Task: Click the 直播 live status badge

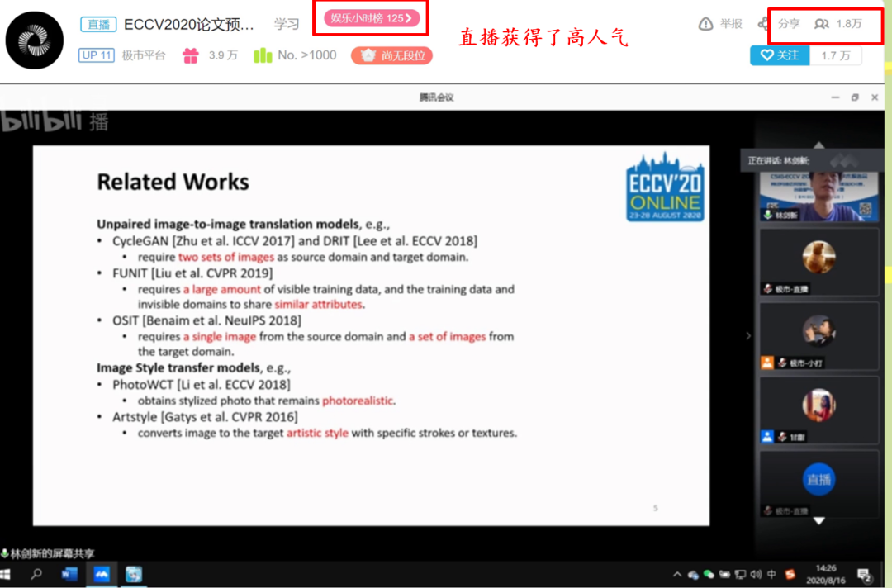Action: click(x=98, y=25)
